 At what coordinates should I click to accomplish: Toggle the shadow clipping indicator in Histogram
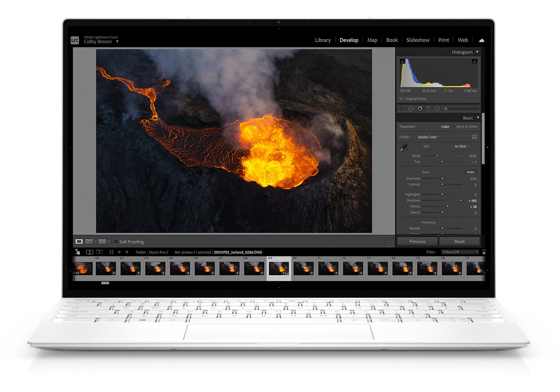click(403, 61)
